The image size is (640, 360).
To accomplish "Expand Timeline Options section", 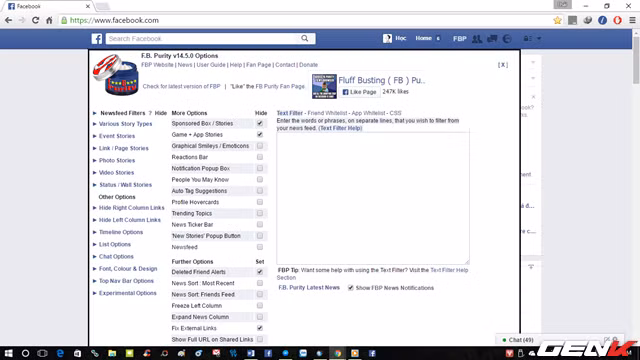I will 121,232.
